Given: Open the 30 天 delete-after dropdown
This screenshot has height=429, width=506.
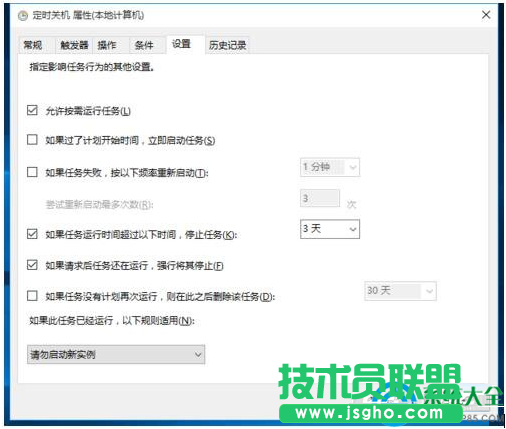Looking at the screenshot, I should click(400, 291).
